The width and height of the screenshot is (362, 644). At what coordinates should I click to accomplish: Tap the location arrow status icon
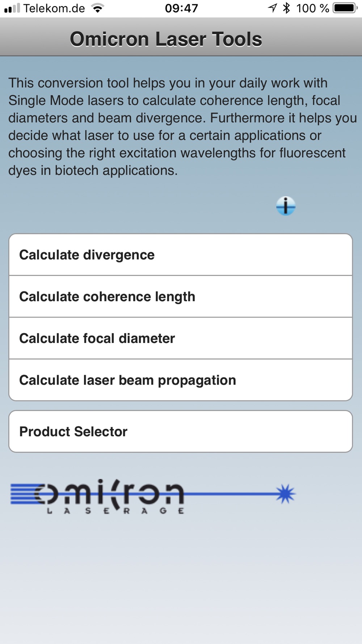pyautogui.click(x=273, y=8)
